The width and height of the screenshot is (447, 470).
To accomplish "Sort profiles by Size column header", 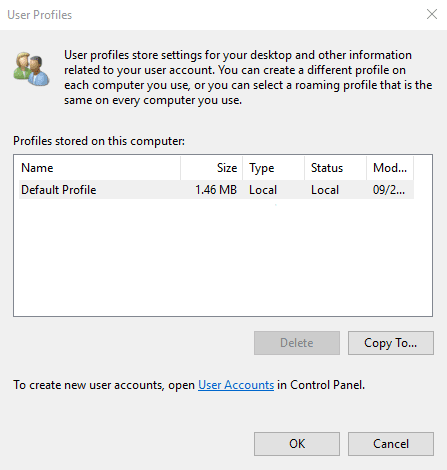I will pyautogui.click(x=212, y=168).
